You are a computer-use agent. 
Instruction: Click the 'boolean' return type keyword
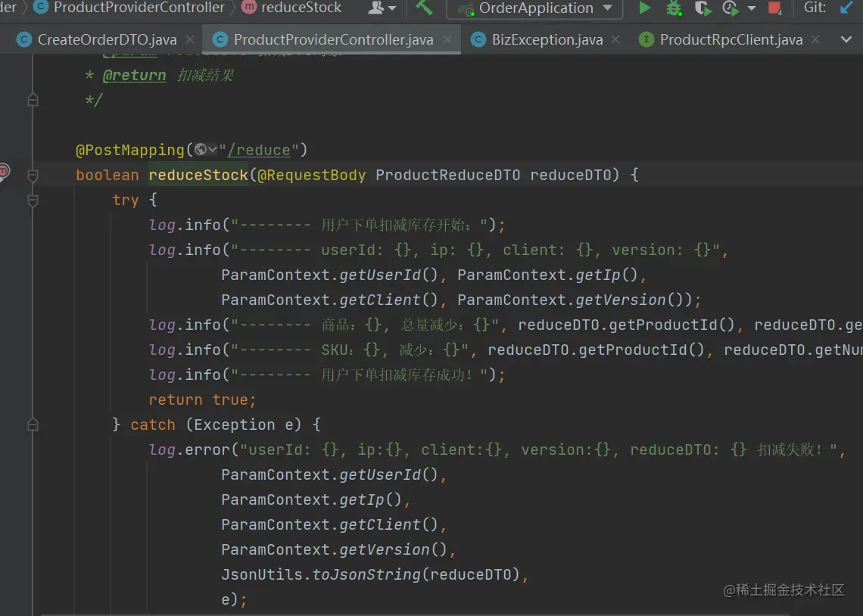pos(107,176)
